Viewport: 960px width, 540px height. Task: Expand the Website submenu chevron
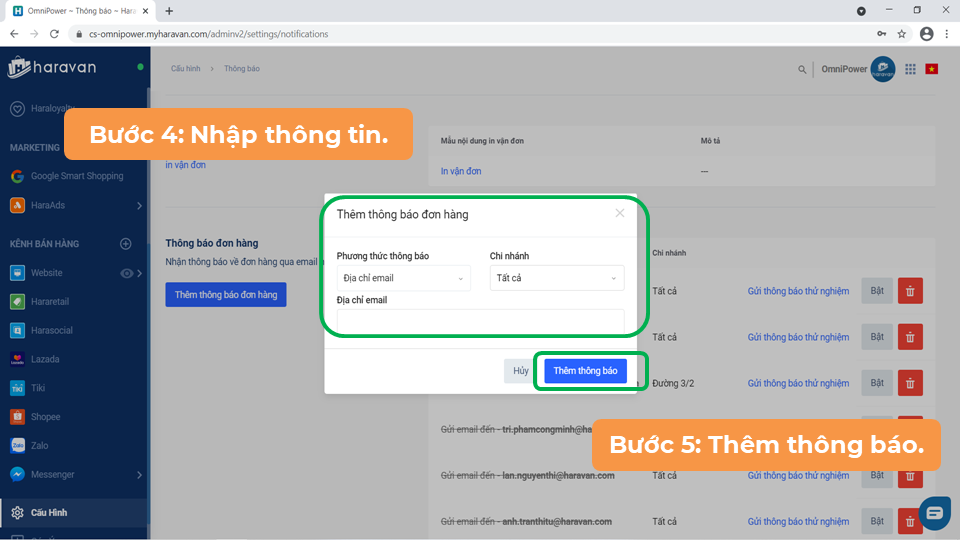140,273
